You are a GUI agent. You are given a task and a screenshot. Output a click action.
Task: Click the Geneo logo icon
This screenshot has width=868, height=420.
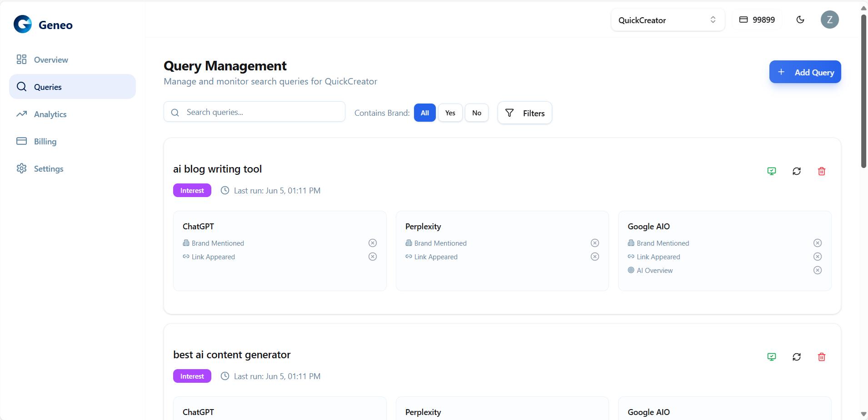point(23,24)
